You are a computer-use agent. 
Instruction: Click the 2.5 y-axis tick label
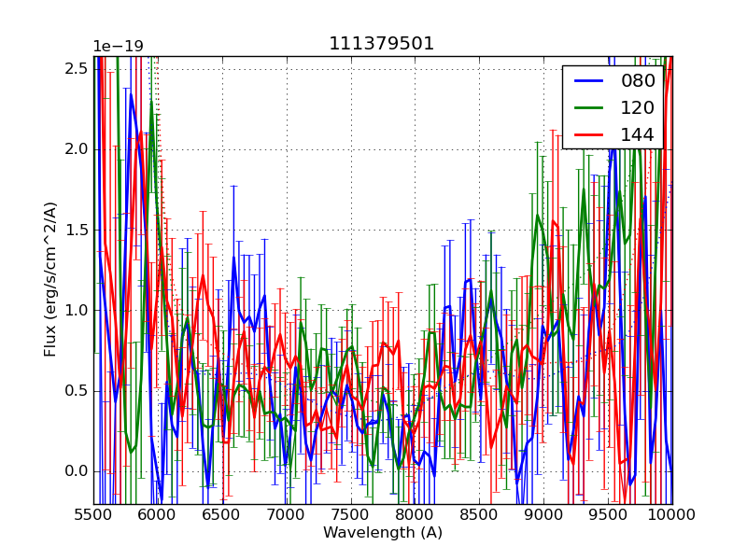tap(77, 69)
